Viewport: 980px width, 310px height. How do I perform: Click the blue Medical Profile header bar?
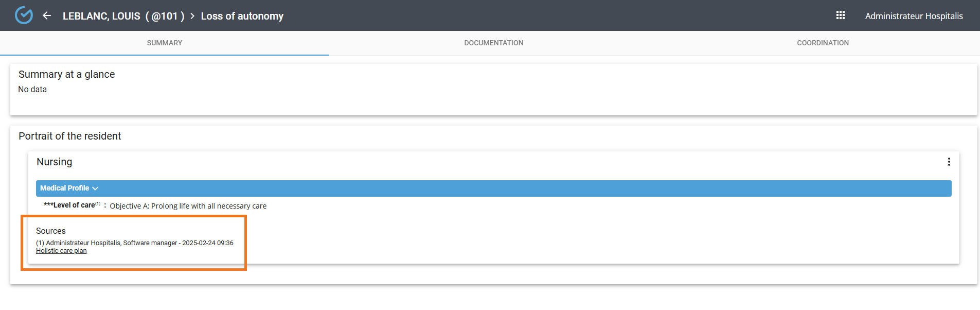click(494, 188)
